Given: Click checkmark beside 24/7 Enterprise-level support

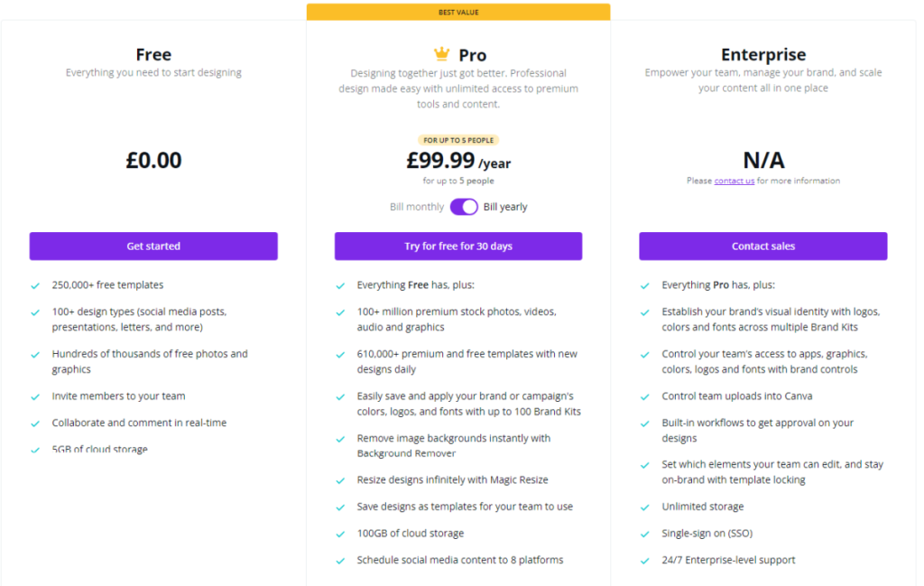Looking at the screenshot, I should (644, 561).
